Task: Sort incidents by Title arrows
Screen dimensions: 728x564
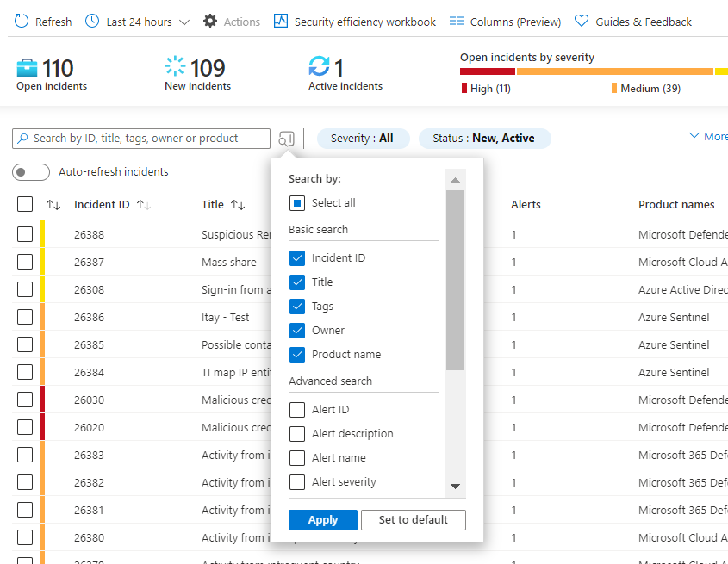Action: tap(238, 205)
